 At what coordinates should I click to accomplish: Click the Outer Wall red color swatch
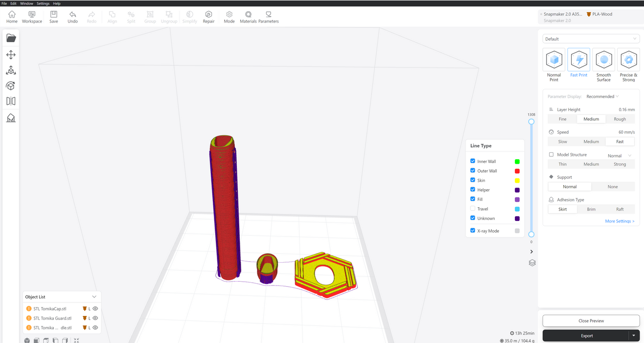point(517,171)
